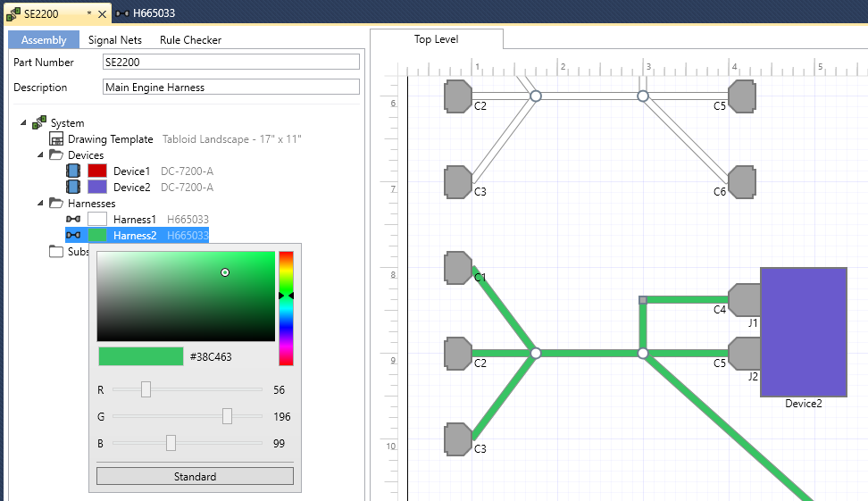Click the SE2200 tab assembly icon

(x=13, y=13)
